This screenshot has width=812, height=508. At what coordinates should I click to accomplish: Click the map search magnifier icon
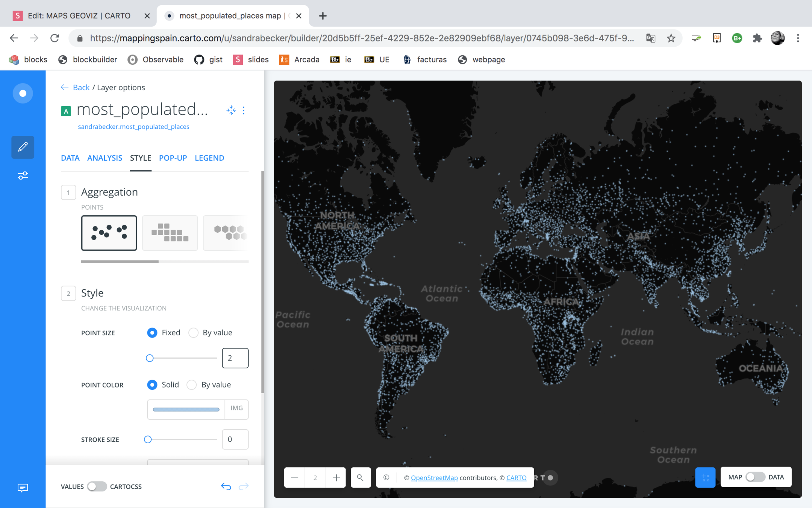pos(360,478)
